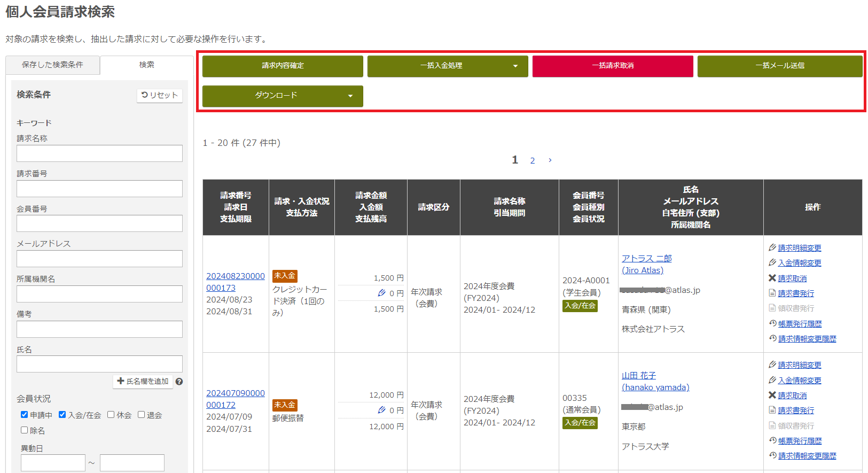
Task: Click edit pencil next to 0 円 in 12,000 円 row
Action: 381,410
